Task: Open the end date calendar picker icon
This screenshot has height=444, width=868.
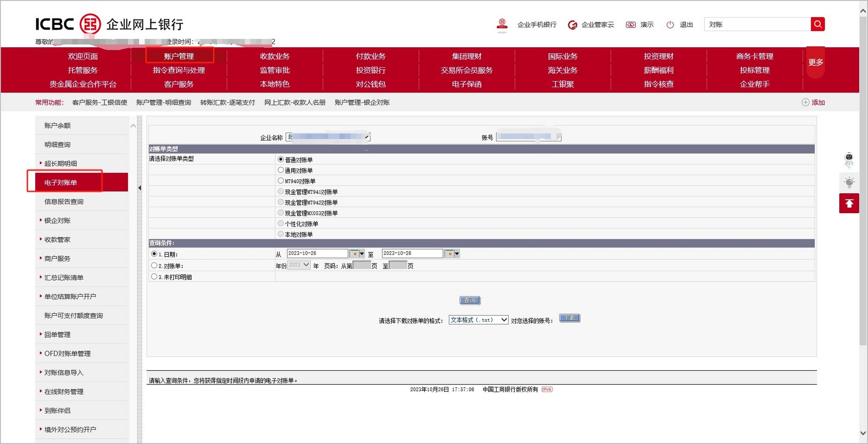Action: click(x=452, y=254)
